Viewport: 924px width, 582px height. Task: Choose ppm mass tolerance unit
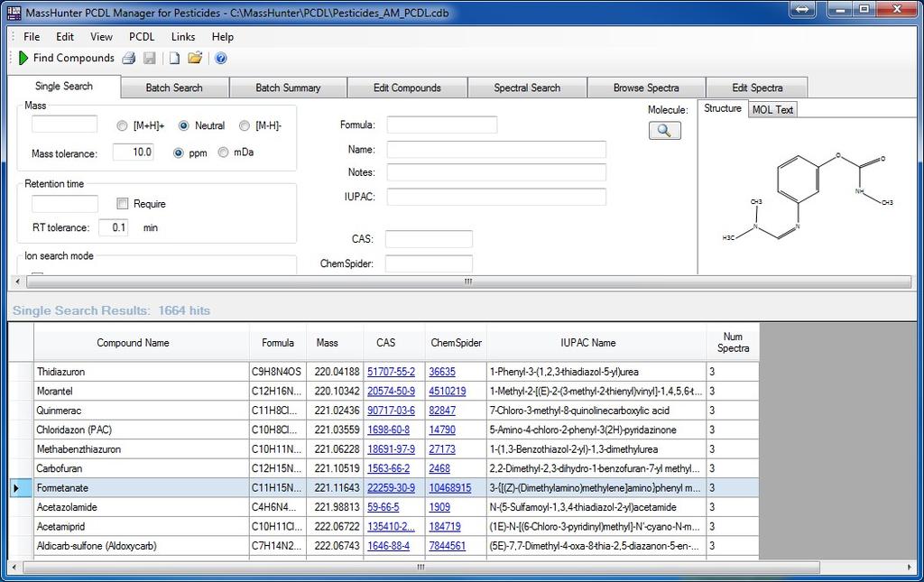[178, 152]
